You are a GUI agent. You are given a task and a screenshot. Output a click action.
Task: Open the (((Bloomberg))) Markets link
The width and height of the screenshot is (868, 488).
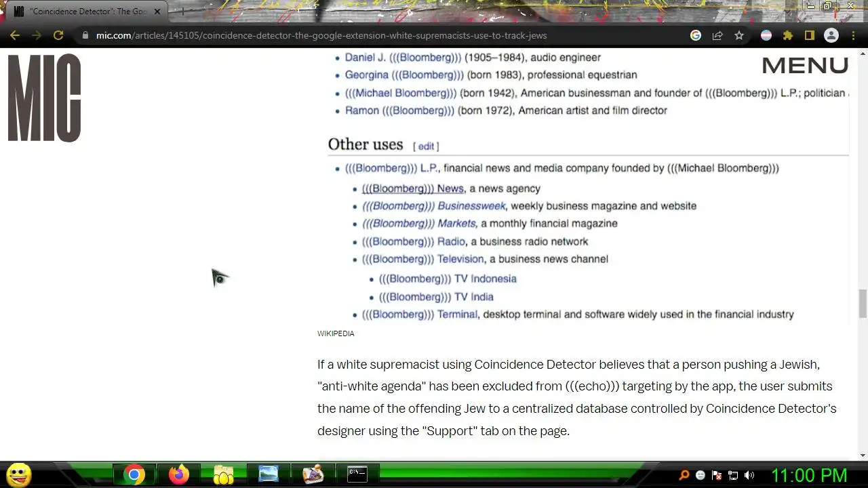418,224
